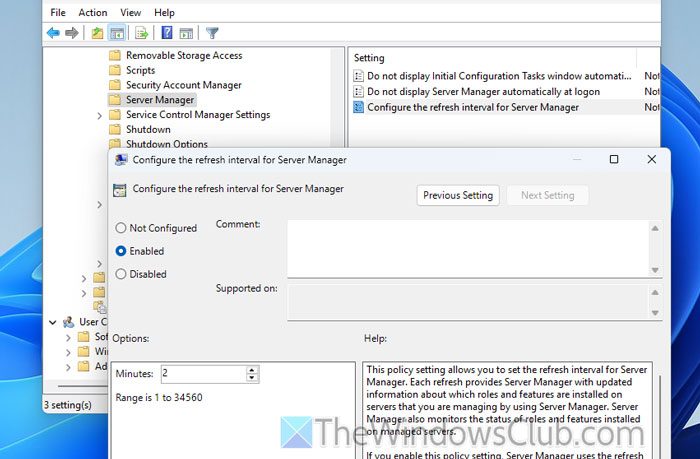
Task: Open the Action menu
Action: point(93,13)
